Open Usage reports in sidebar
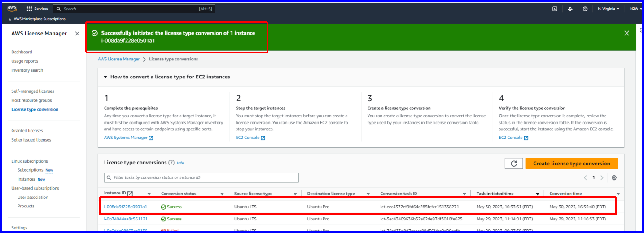This screenshot has width=644, height=233. tap(25, 61)
